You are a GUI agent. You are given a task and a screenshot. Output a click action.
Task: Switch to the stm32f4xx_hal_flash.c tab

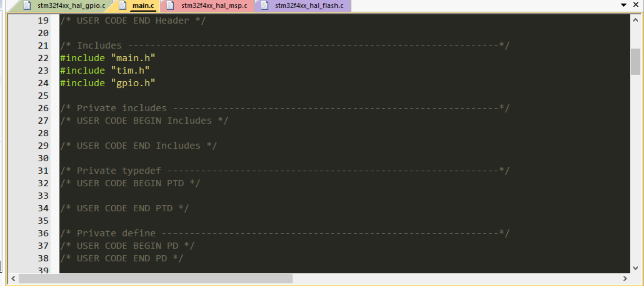tap(303, 6)
